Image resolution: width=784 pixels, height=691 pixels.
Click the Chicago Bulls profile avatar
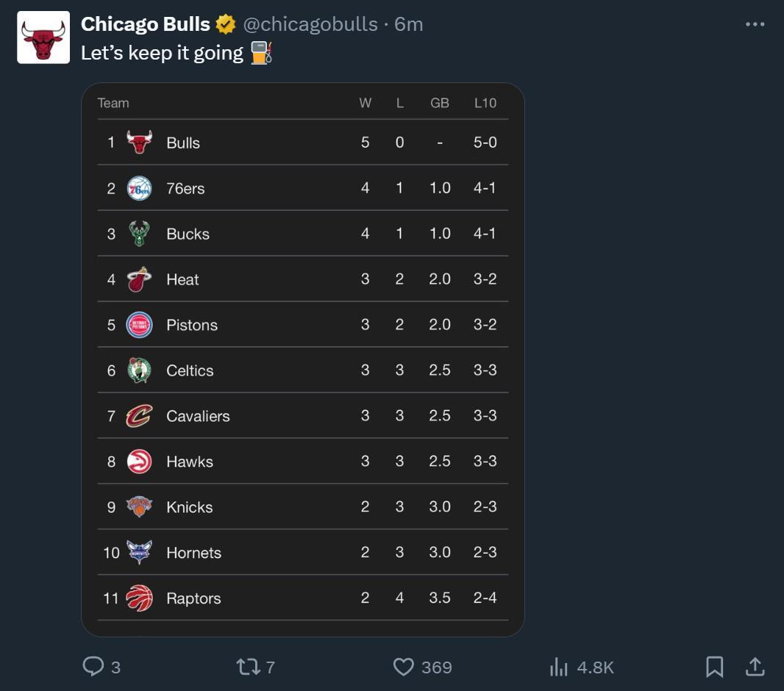(43, 37)
